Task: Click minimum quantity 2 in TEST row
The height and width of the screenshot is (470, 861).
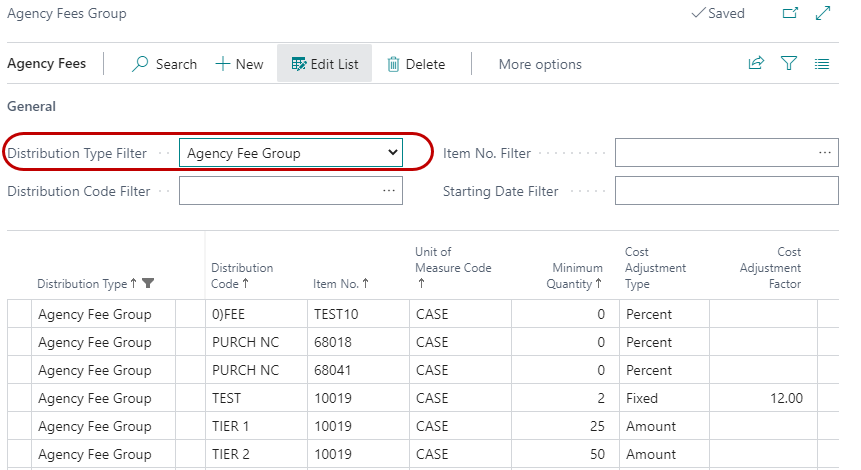Action: (x=565, y=398)
